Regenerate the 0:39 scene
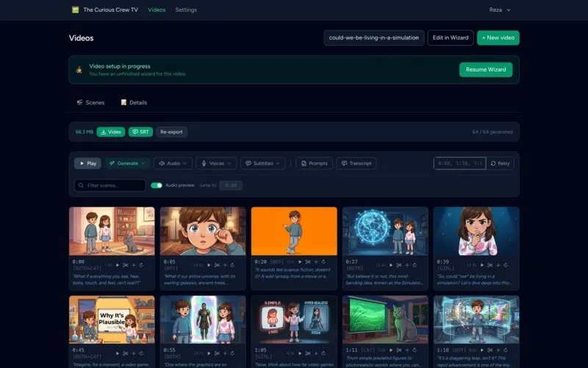 [506, 265]
